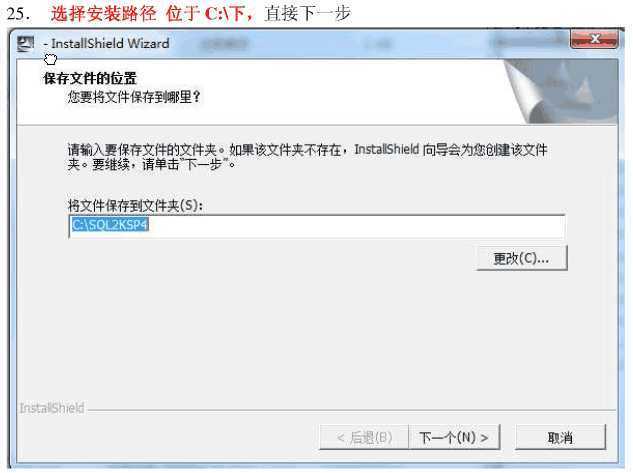Click the instruction paragraph mentioning InstallShield 向导
633x473 pixels.
(308, 157)
